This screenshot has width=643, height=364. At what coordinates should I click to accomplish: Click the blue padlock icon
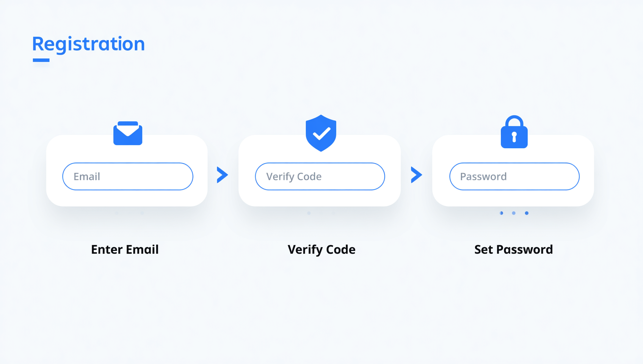click(514, 132)
